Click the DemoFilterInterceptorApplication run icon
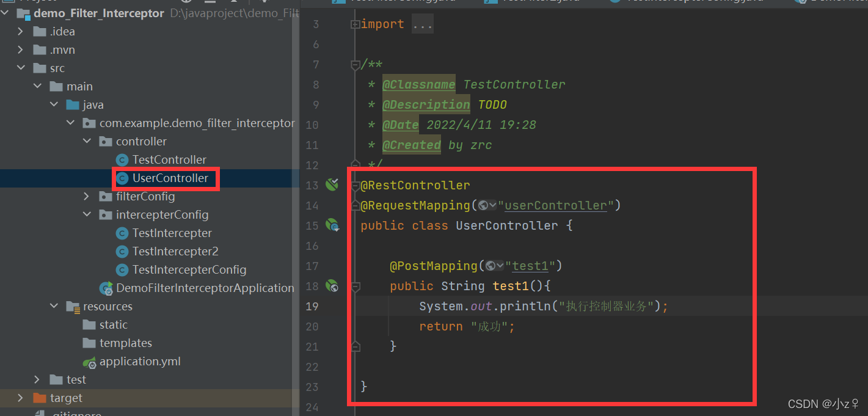Screen dimensions: 868x416 106,288
